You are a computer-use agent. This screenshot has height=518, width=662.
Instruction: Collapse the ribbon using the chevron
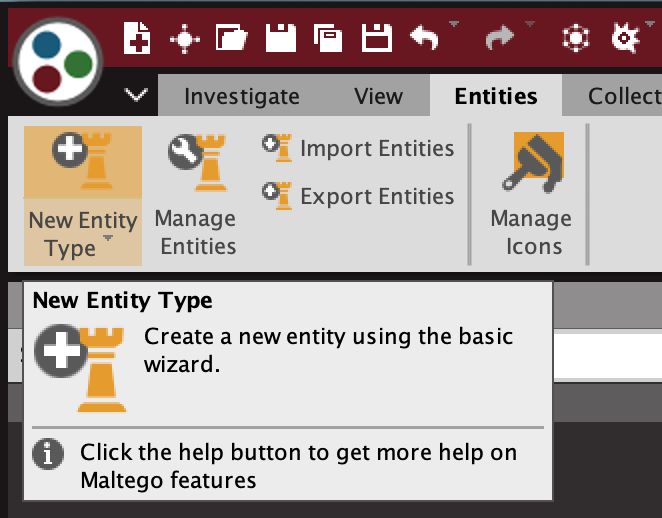pyautogui.click(x=136, y=95)
